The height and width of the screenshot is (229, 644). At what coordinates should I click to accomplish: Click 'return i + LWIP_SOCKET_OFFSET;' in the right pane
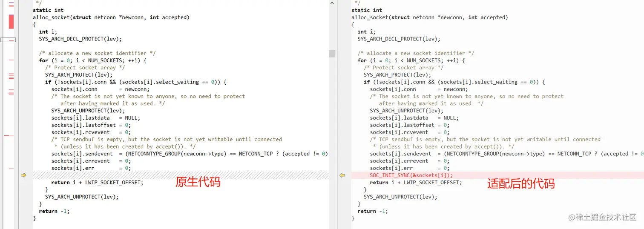pyautogui.click(x=416, y=183)
